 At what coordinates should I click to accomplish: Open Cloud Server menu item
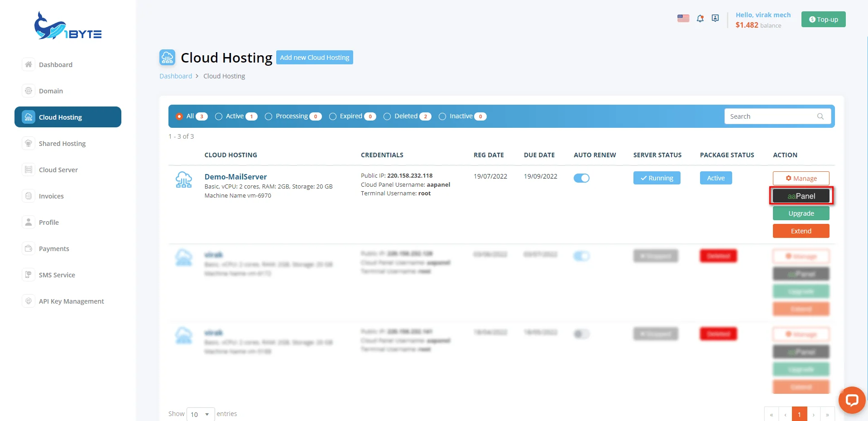click(58, 169)
